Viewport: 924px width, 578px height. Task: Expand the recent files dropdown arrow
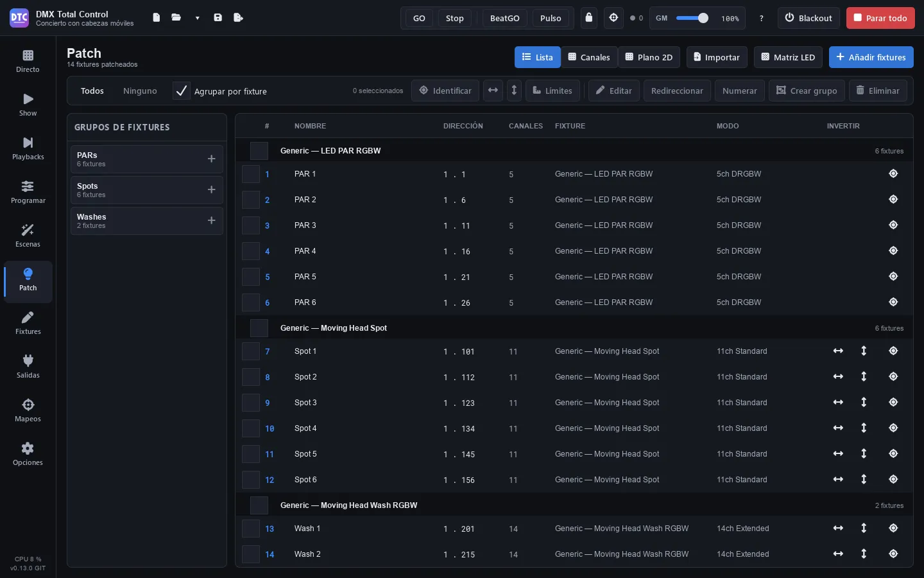point(197,18)
